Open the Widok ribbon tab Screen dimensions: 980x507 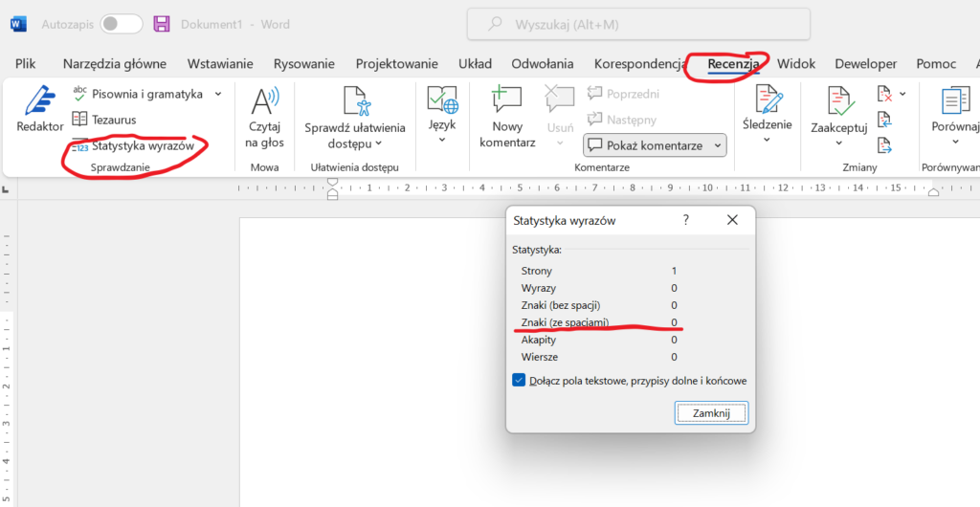point(796,64)
